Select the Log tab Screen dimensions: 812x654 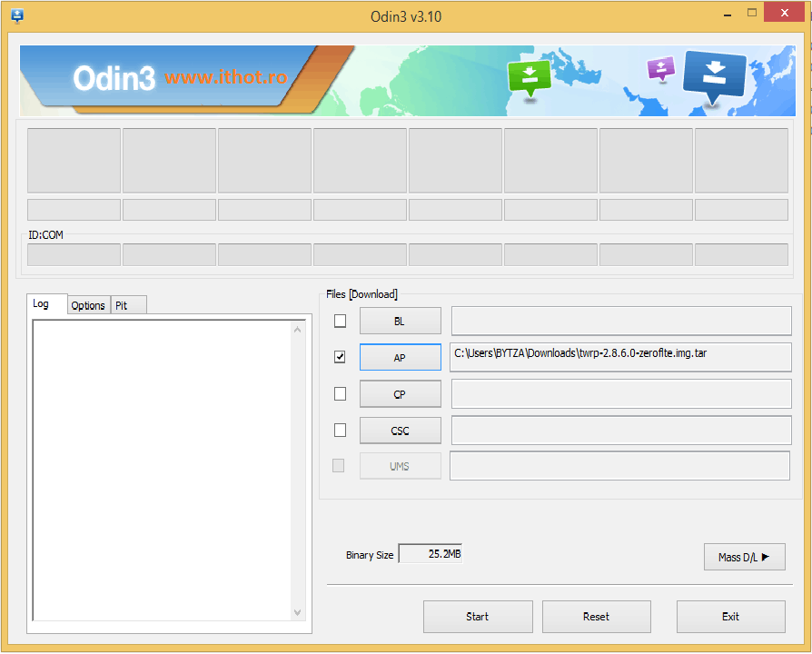[x=42, y=303]
